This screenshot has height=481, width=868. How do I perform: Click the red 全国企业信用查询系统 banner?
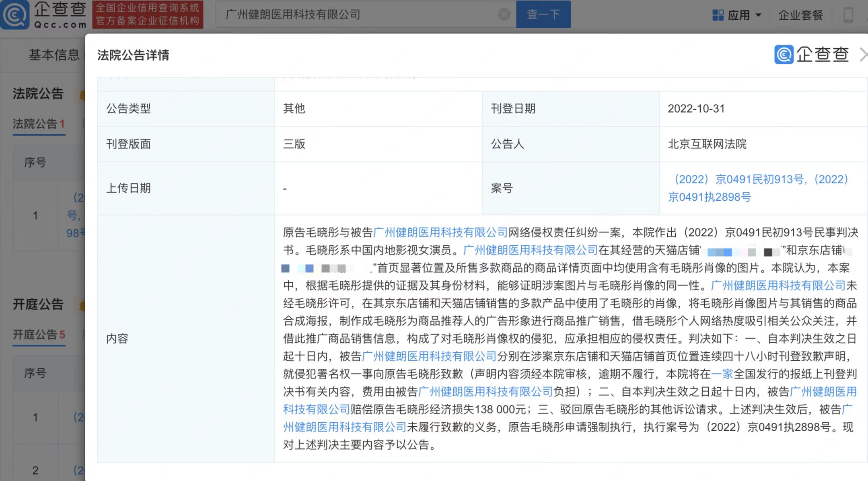[148, 14]
